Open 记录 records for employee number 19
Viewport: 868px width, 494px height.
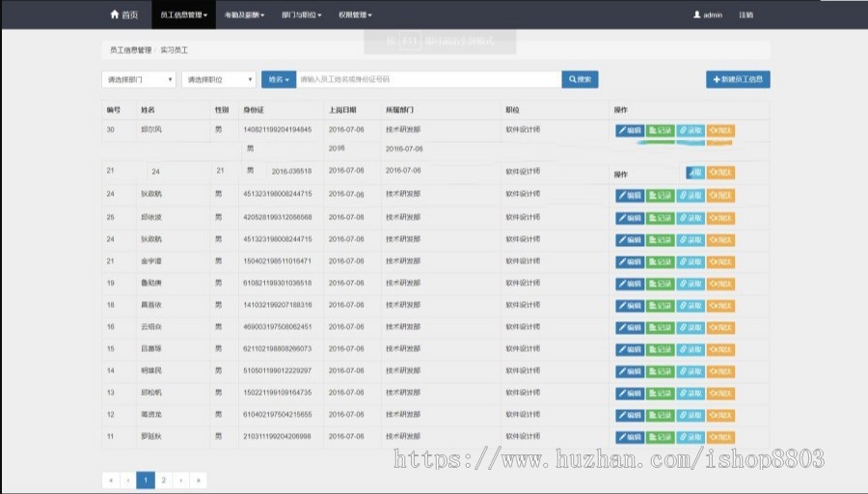click(x=661, y=284)
